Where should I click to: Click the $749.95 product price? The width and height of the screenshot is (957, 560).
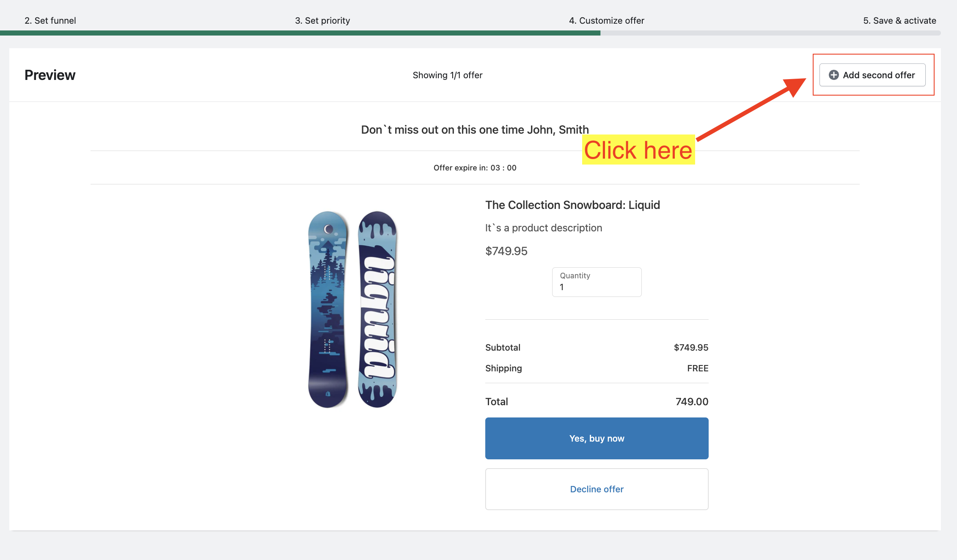pos(506,251)
